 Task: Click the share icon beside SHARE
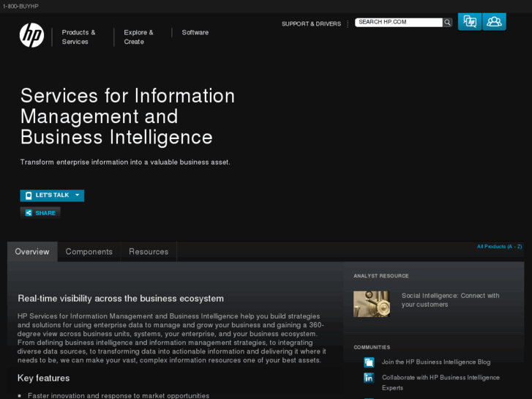[x=29, y=213]
